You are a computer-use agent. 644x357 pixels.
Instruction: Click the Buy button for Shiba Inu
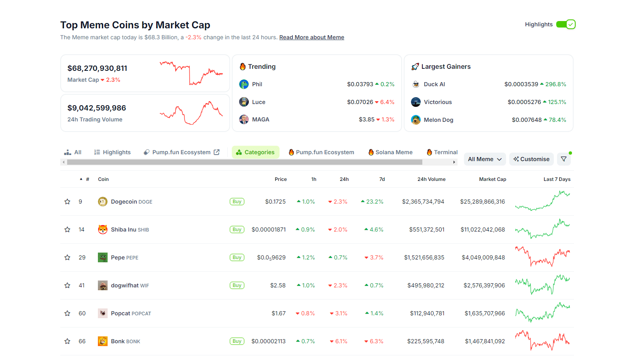(237, 229)
